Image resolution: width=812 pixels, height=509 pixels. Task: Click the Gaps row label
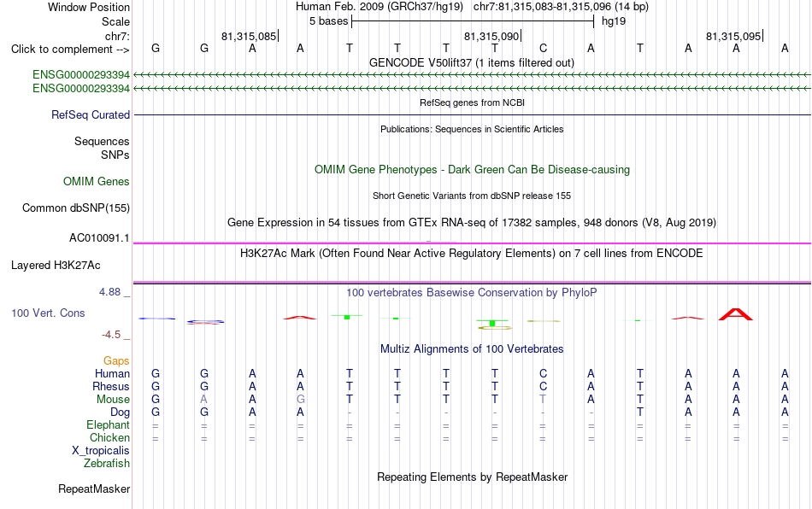pos(116,360)
